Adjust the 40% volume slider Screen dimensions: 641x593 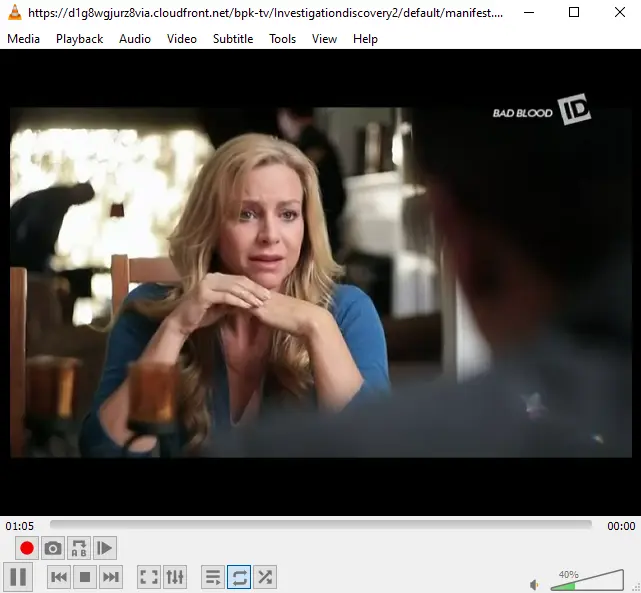click(x=587, y=580)
